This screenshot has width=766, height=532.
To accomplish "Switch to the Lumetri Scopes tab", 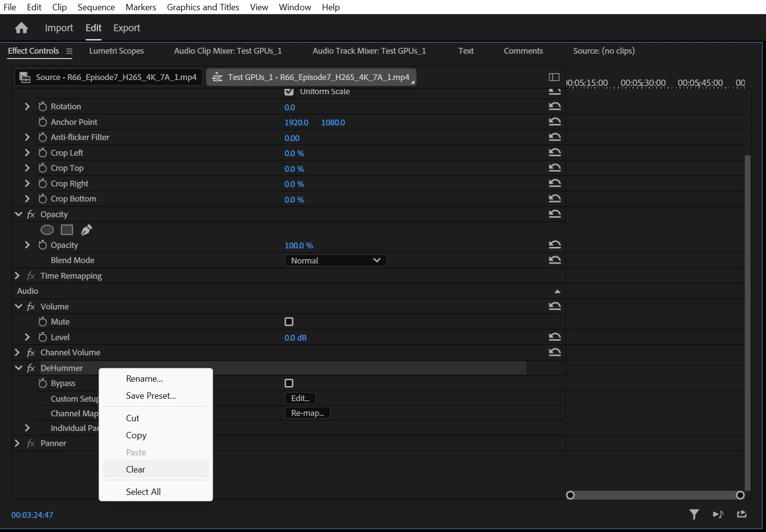I will tap(116, 51).
